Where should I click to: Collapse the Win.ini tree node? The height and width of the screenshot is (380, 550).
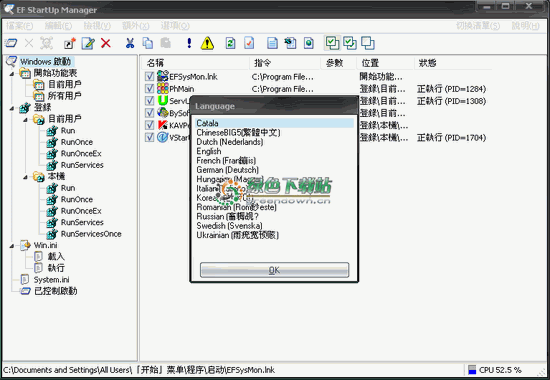tap(12, 246)
